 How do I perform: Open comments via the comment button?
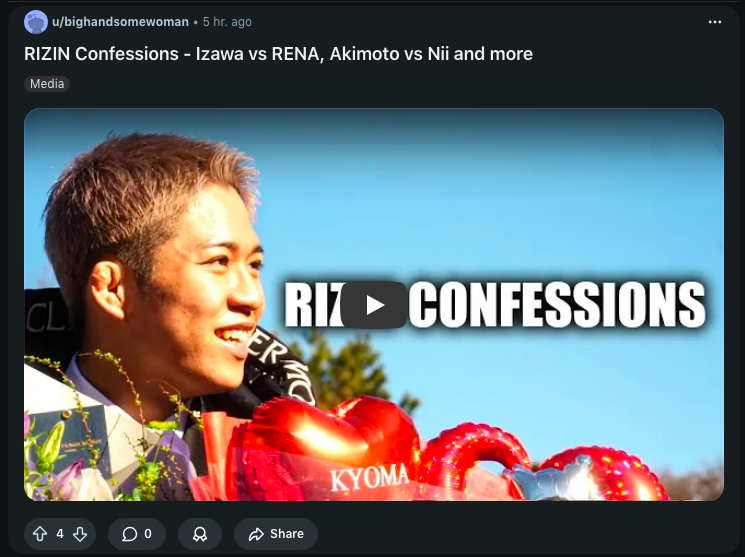137,534
